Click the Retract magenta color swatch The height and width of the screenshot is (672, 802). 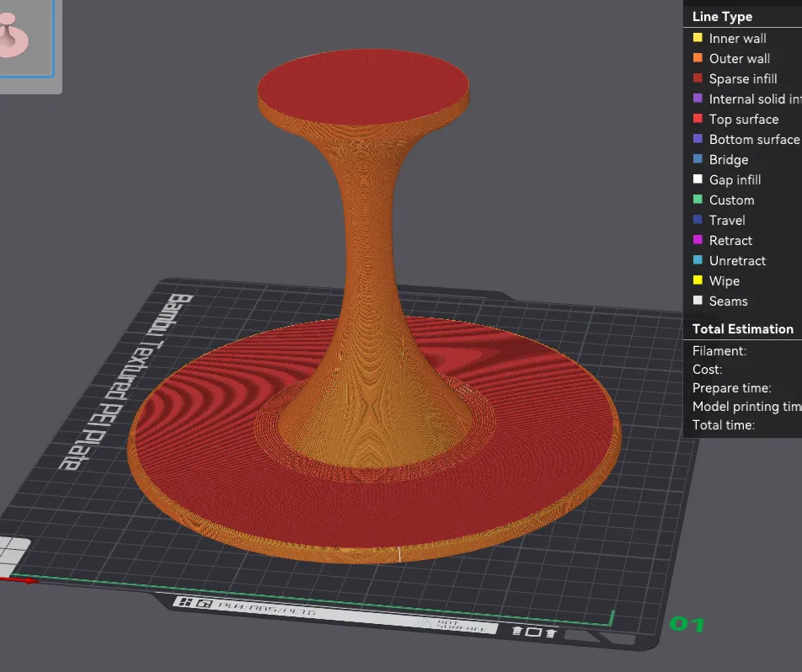[698, 240]
